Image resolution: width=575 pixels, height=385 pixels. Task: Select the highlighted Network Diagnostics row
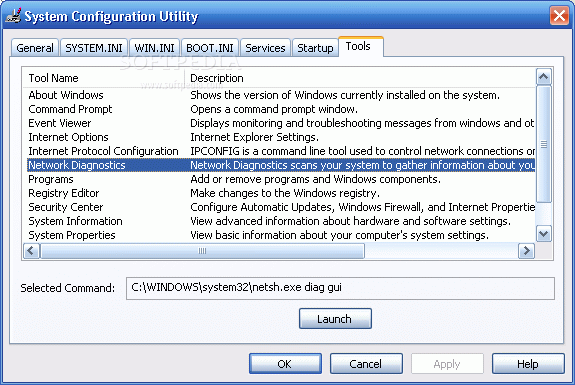pos(281,165)
